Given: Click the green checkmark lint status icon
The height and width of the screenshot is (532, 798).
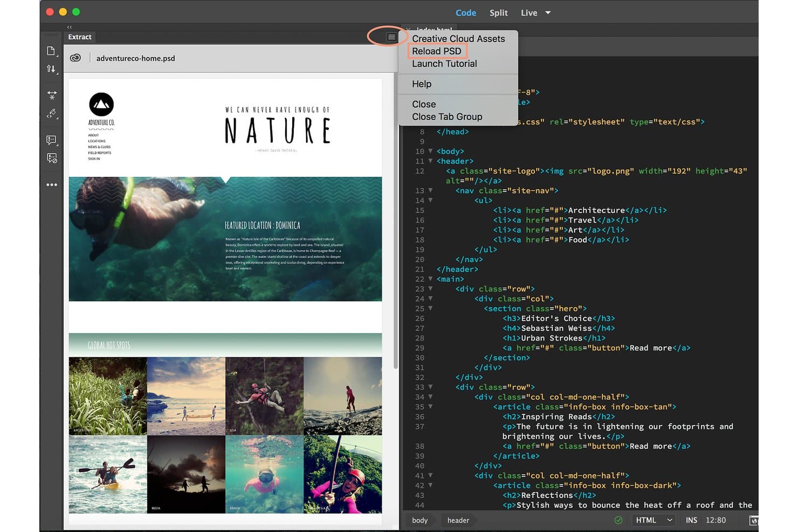Looking at the screenshot, I should coord(618,520).
